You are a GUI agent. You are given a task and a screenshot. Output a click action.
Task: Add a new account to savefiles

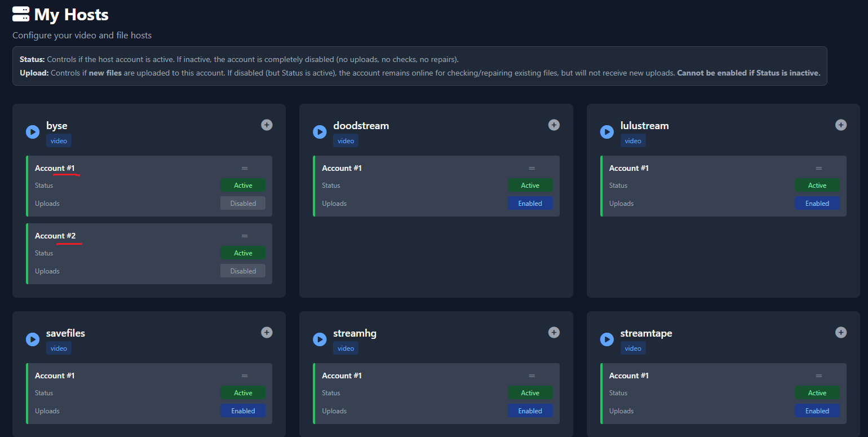267,332
